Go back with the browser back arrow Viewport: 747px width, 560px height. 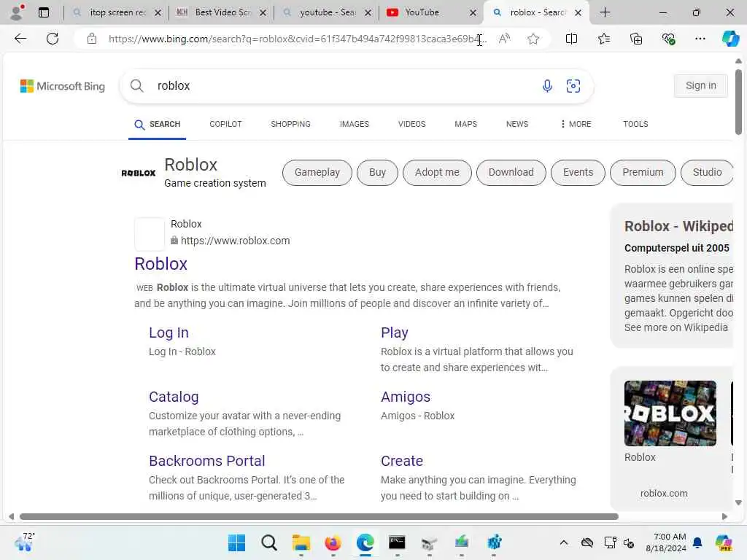tap(20, 39)
